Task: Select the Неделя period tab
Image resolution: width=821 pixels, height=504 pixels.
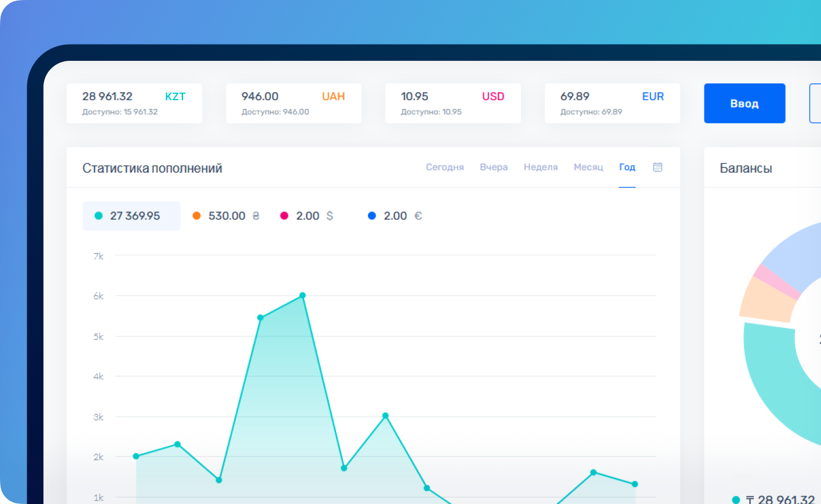Action: click(541, 167)
